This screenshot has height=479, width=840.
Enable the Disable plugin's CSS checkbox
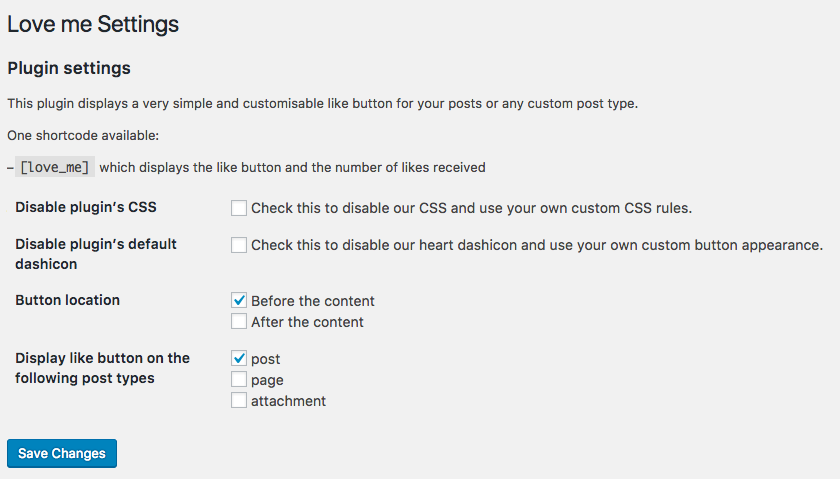click(x=239, y=208)
